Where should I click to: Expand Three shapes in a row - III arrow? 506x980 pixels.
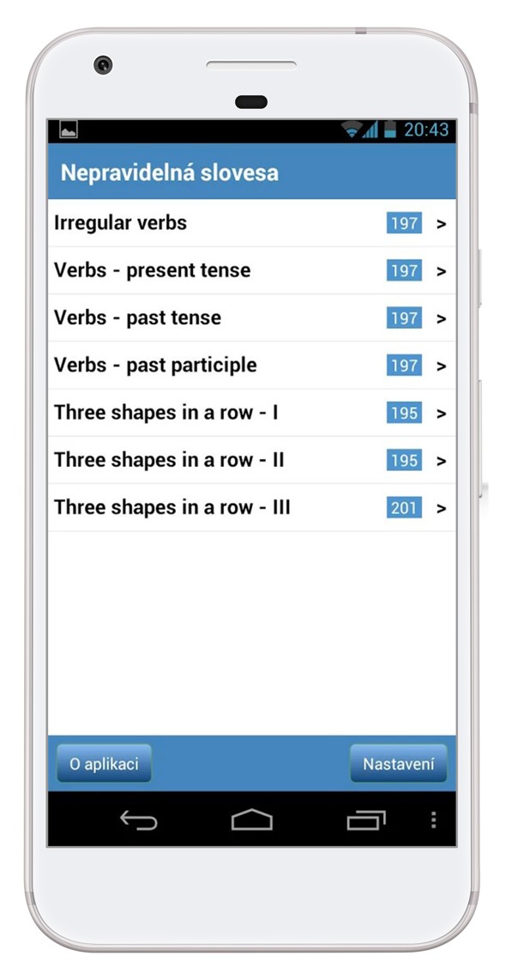[x=441, y=509]
